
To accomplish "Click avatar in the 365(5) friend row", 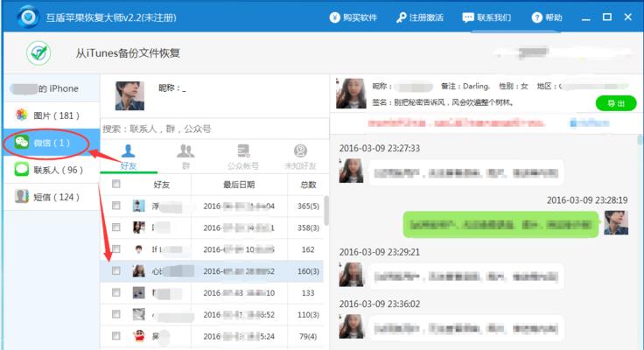I will click(139, 206).
